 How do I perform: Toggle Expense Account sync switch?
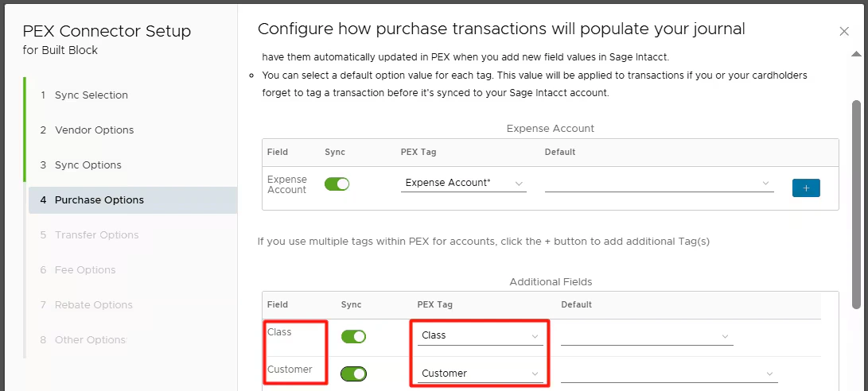pyautogui.click(x=337, y=184)
